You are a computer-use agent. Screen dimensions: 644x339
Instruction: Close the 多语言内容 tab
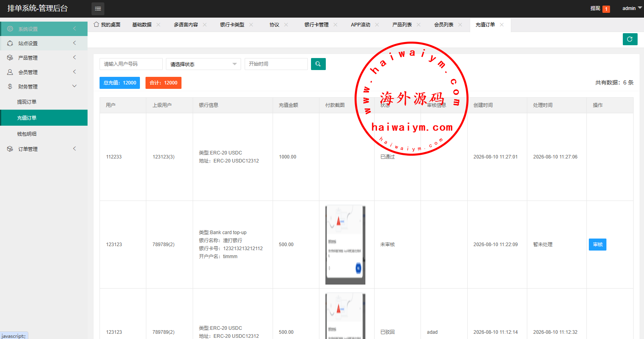pos(205,25)
